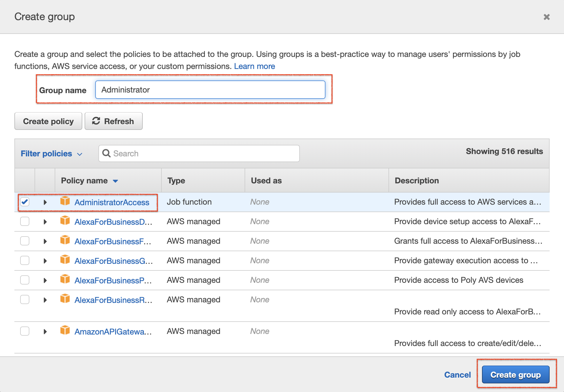This screenshot has width=564, height=392.
Task: Click the AmazonAPIGatewa... policy cube icon
Action: point(65,330)
